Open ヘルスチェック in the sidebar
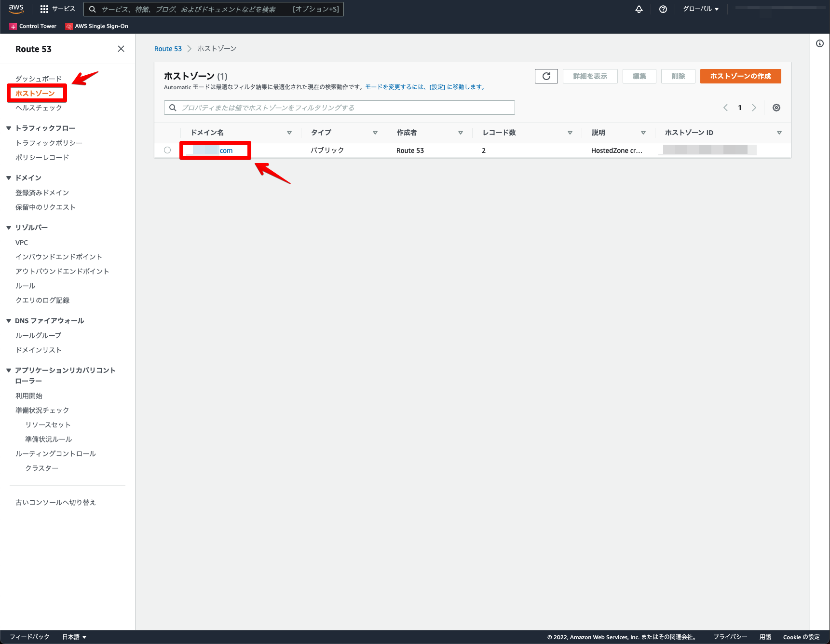 click(x=39, y=108)
